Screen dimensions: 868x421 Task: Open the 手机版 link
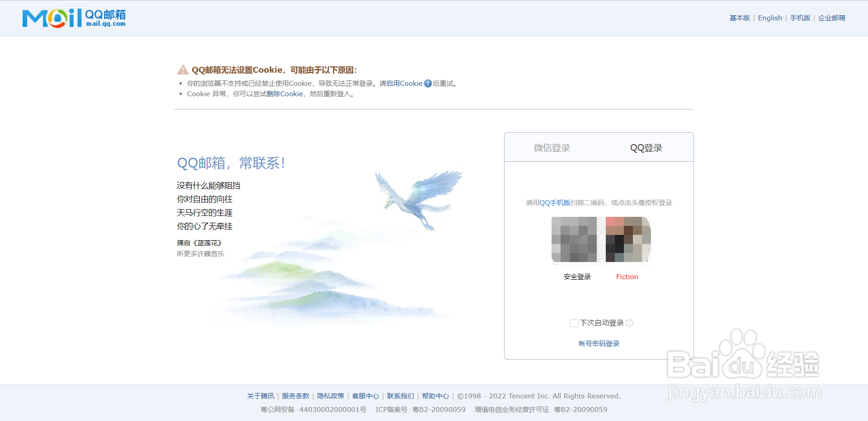point(800,18)
